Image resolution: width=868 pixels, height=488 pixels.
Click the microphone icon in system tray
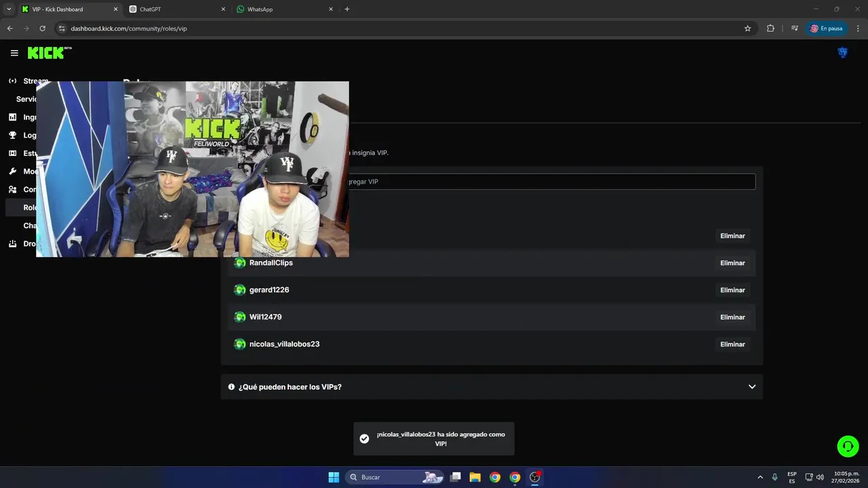774,477
